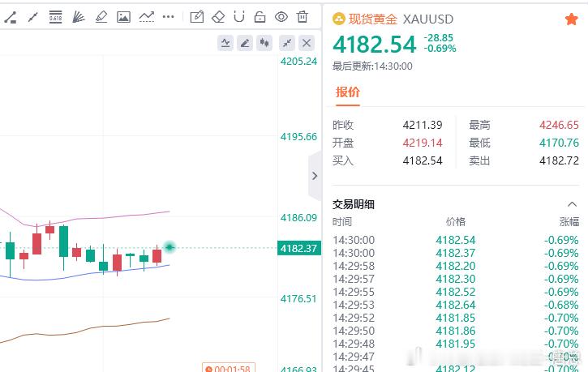Image resolution: width=588 pixels, height=372 pixels.
Task: Select the highlighter marker tool
Action: coord(101,17)
